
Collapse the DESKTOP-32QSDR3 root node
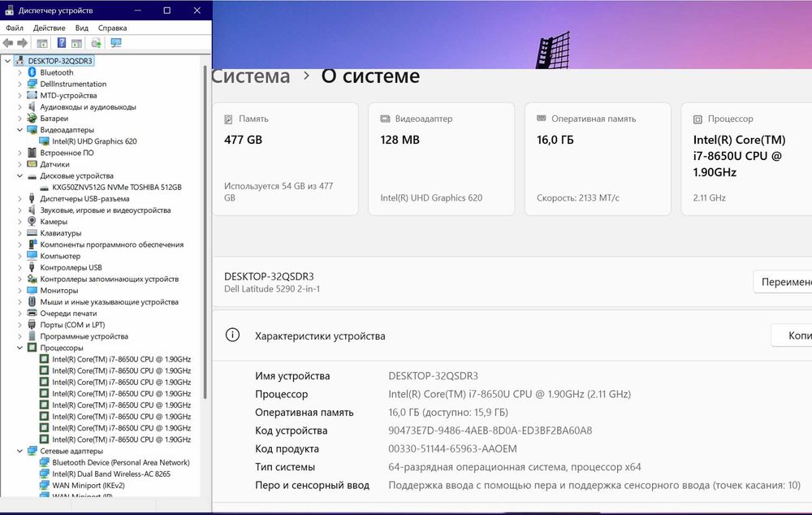pos(7,61)
